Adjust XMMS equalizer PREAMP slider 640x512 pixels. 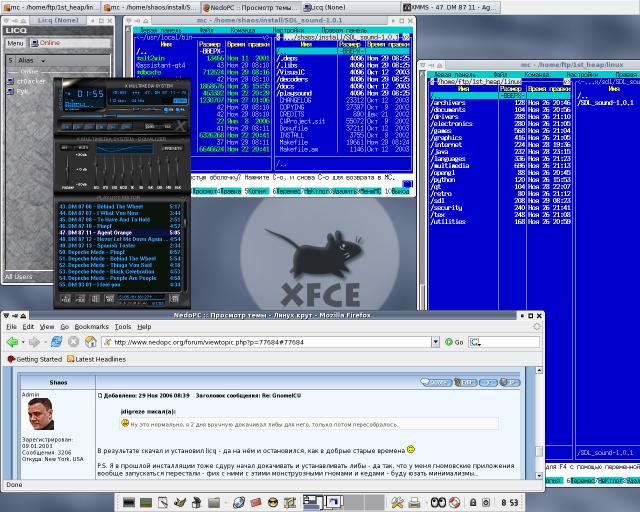(67, 170)
